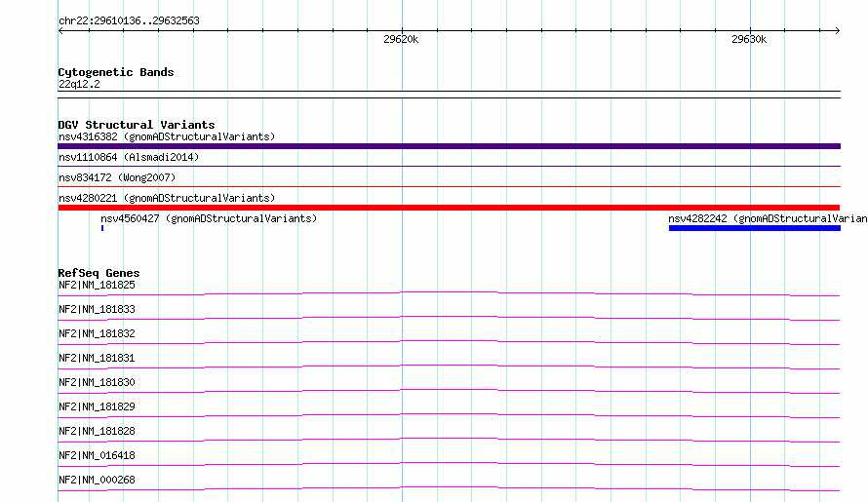This screenshot has width=868, height=502.
Task: Click the right arrowhead of the ruler
Action: pyautogui.click(x=838, y=31)
